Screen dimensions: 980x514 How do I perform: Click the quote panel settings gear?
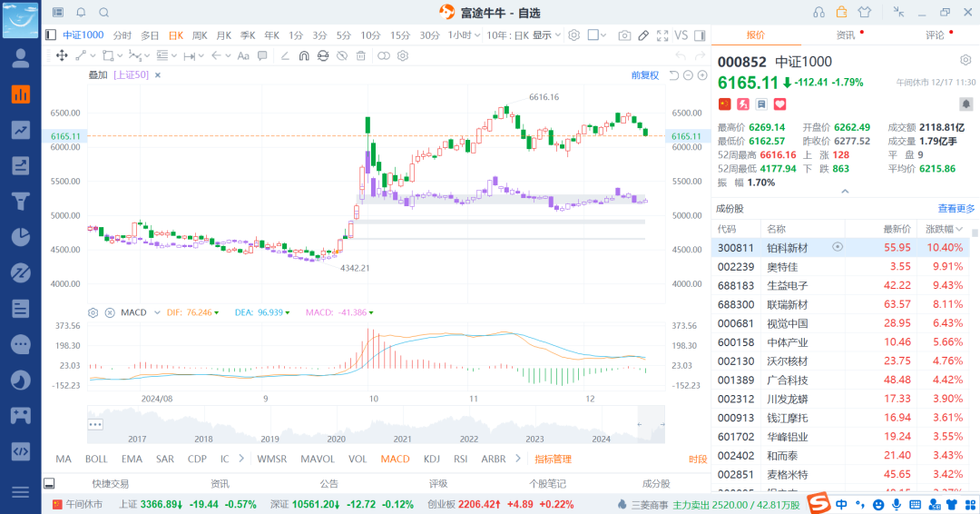(965, 60)
